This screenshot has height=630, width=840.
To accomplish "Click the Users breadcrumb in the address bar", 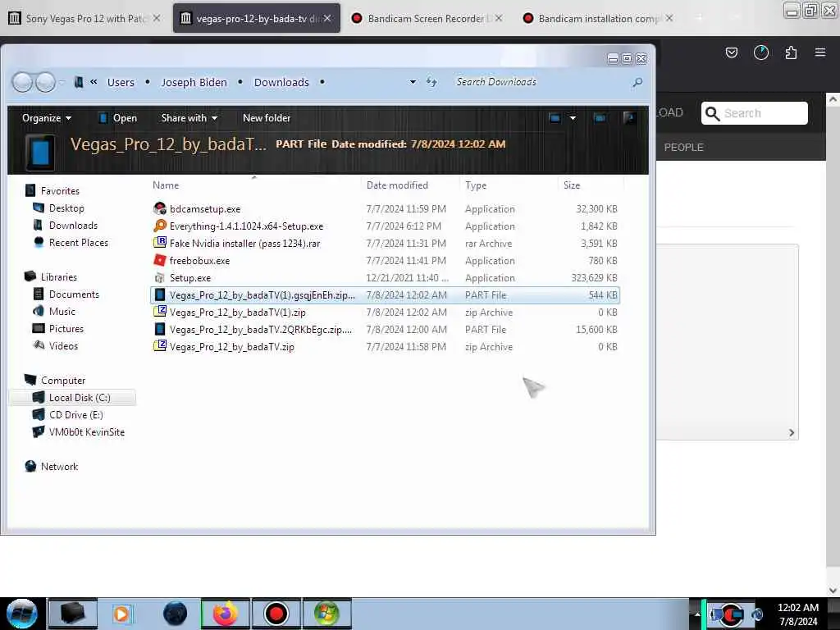I will click(121, 83).
